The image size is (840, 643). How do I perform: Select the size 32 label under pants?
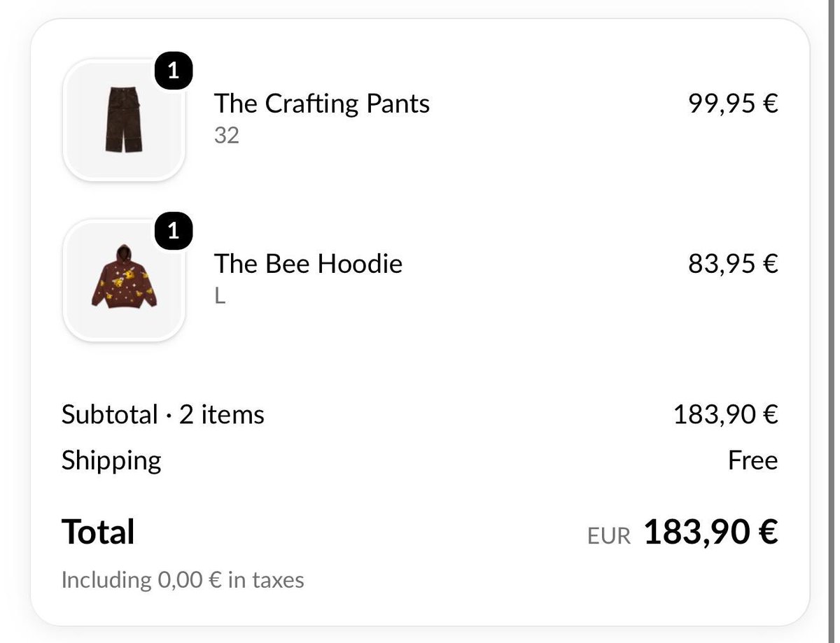point(227,136)
